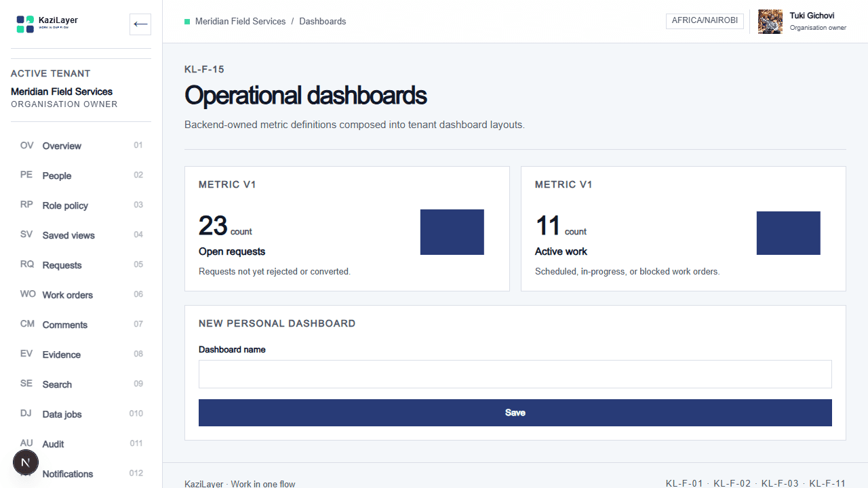Click the circular N badge icon
The width and height of the screenshot is (868, 488).
click(x=26, y=463)
